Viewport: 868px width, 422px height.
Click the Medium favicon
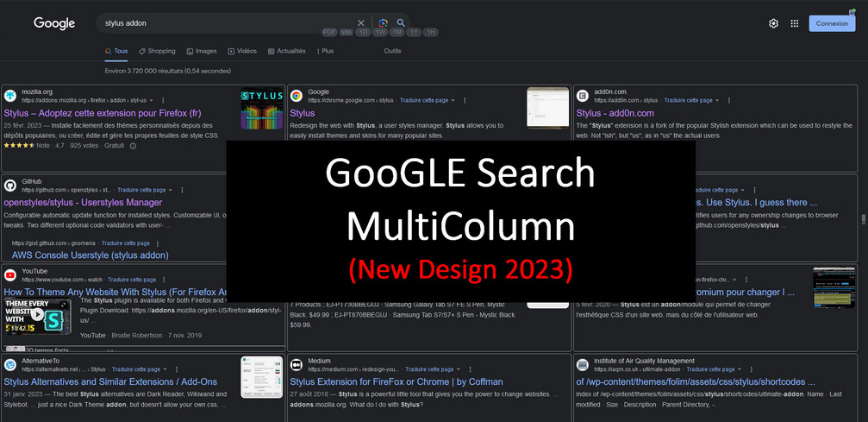coord(297,365)
